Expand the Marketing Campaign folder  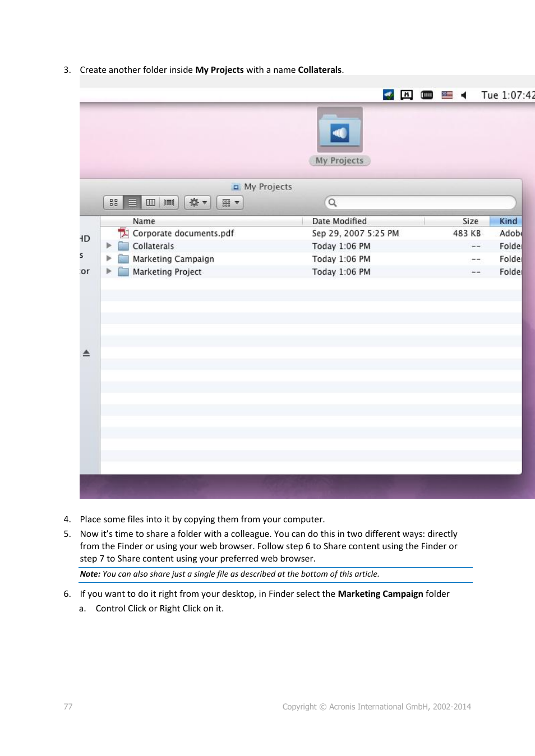click(109, 258)
